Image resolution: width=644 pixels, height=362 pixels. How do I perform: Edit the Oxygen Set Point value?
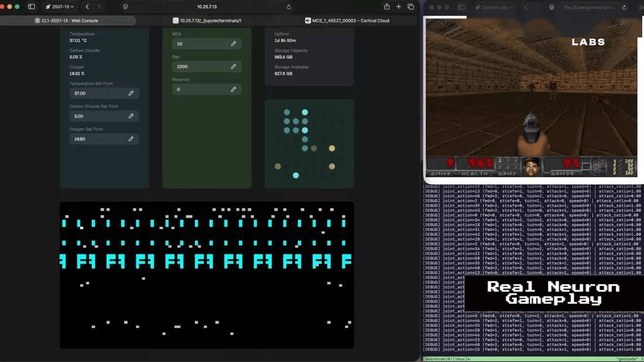(131, 139)
